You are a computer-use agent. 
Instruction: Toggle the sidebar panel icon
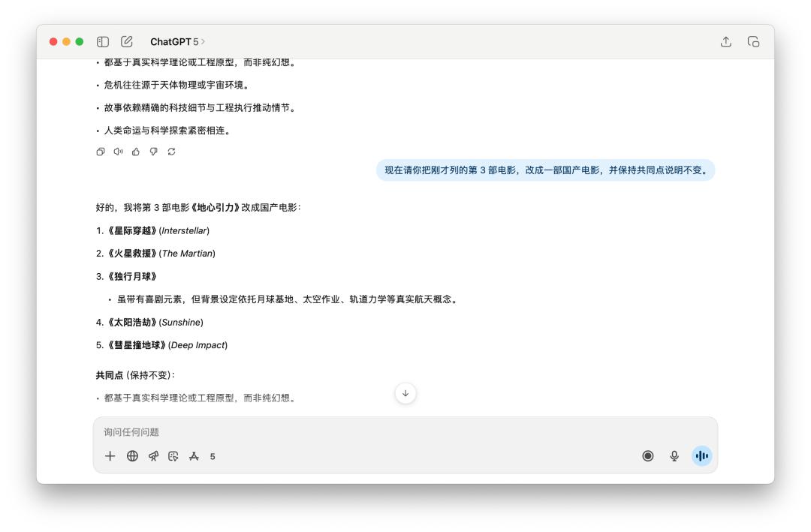[x=102, y=42]
